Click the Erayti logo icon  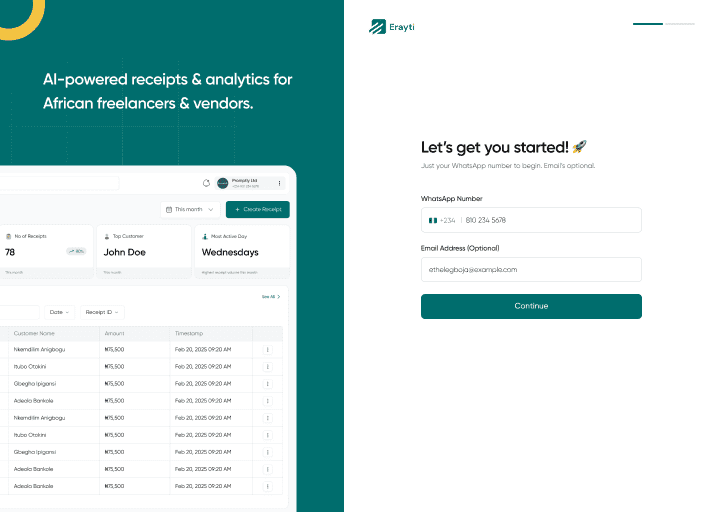tap(378, 27)
